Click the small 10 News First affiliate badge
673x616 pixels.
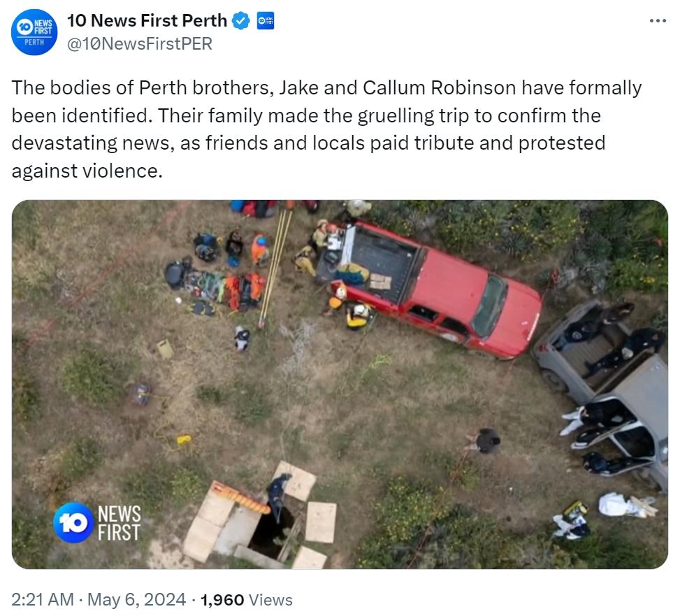click(266, 20)
